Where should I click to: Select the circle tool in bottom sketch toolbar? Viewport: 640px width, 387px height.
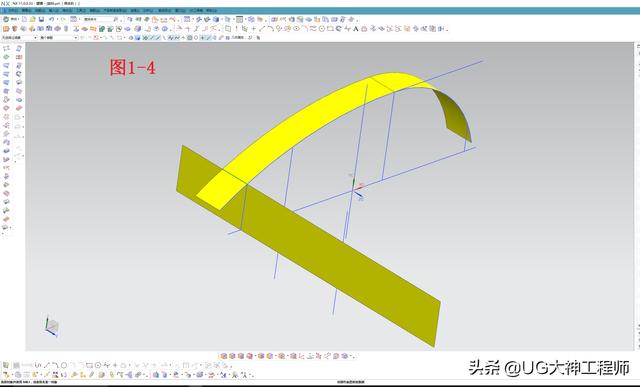tap(64, 365)
